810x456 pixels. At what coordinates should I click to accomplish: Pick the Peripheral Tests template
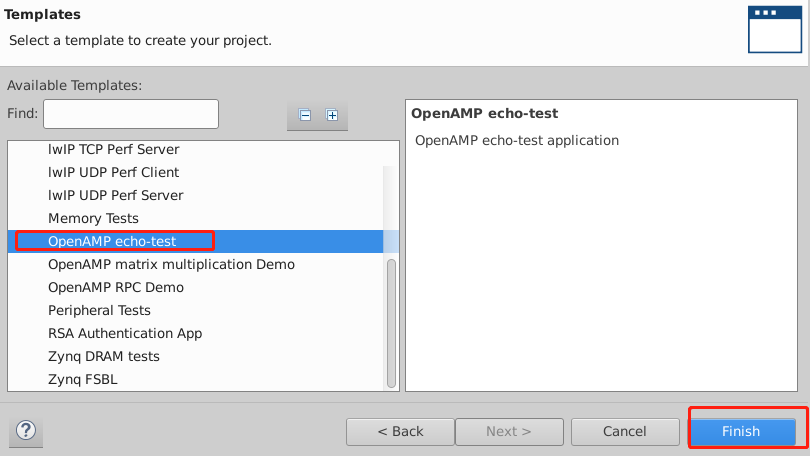(x=99, y=310)
